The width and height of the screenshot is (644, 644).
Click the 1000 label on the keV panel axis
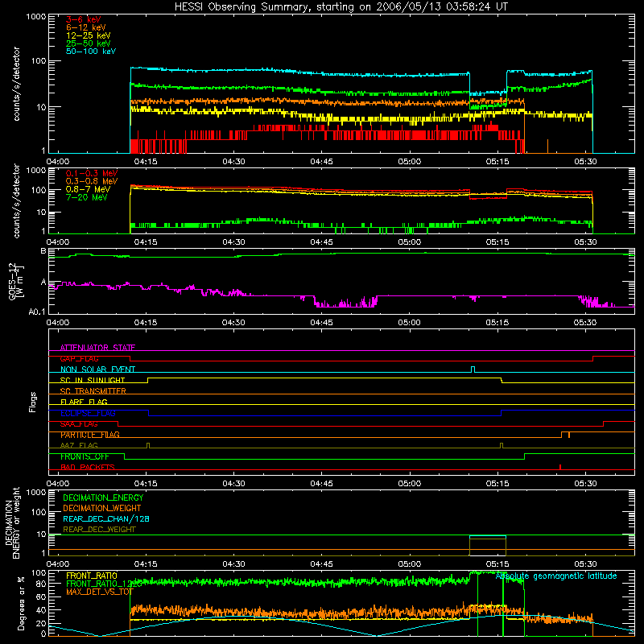point(36,17)
